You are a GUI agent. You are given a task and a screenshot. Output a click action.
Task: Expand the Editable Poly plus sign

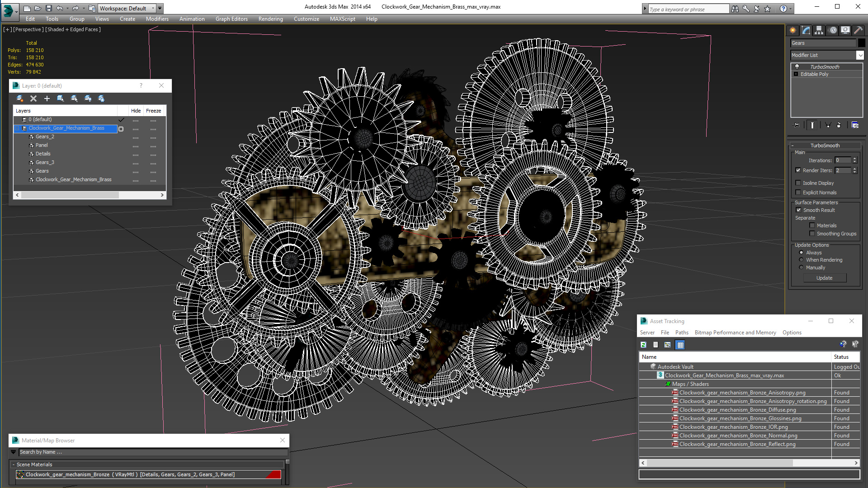(x=796, y=74)
